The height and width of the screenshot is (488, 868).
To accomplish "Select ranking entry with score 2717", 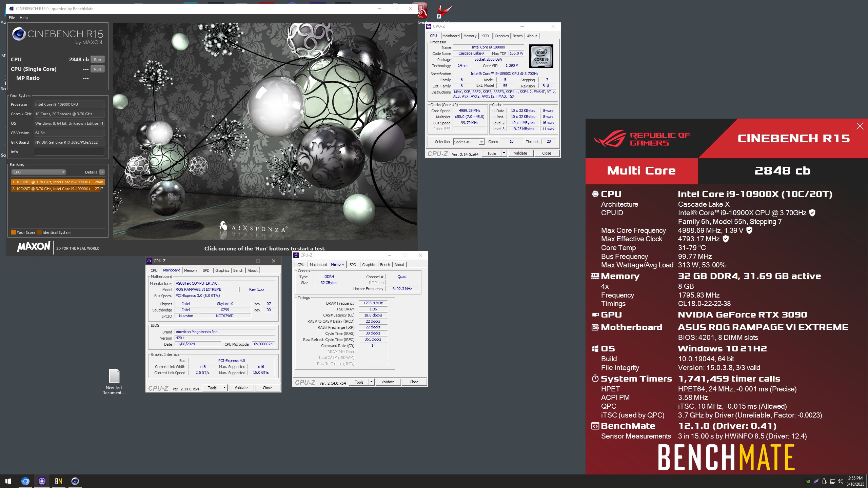I will pos(58,189).
